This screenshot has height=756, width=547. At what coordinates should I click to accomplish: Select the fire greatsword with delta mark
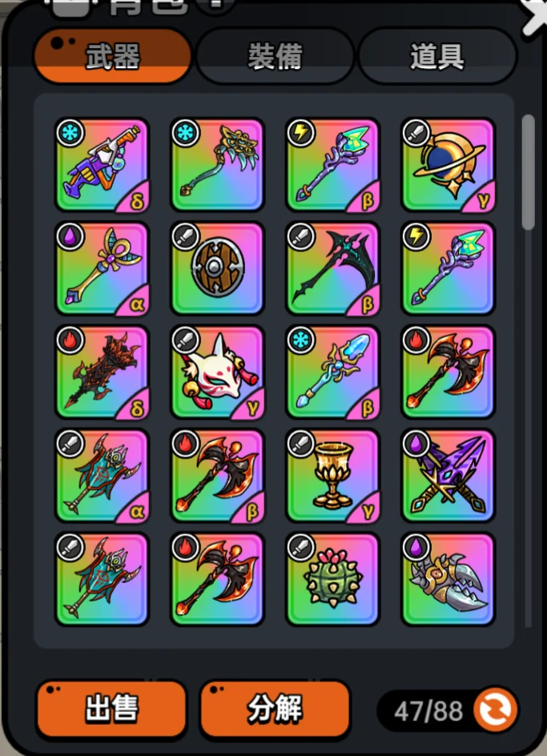click(102, 372)
